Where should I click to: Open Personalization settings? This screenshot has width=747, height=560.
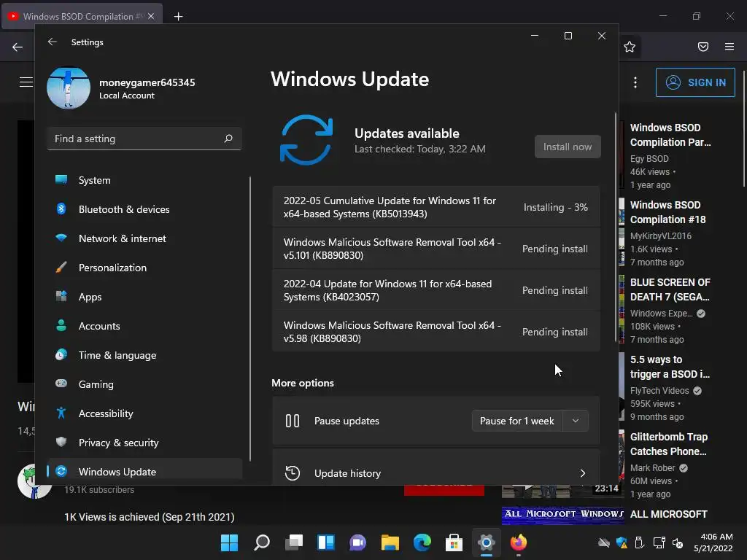tap(145, 268)
